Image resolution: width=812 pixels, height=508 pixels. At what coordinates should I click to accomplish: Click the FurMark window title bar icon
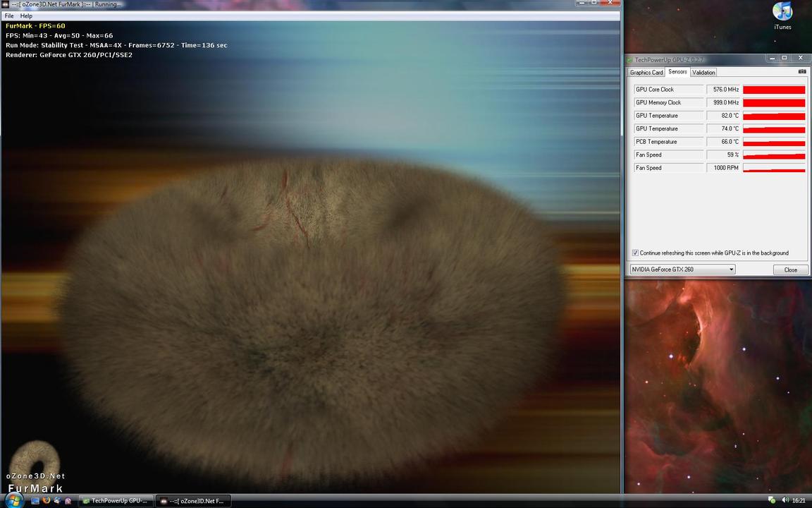[x=5, y=4]
